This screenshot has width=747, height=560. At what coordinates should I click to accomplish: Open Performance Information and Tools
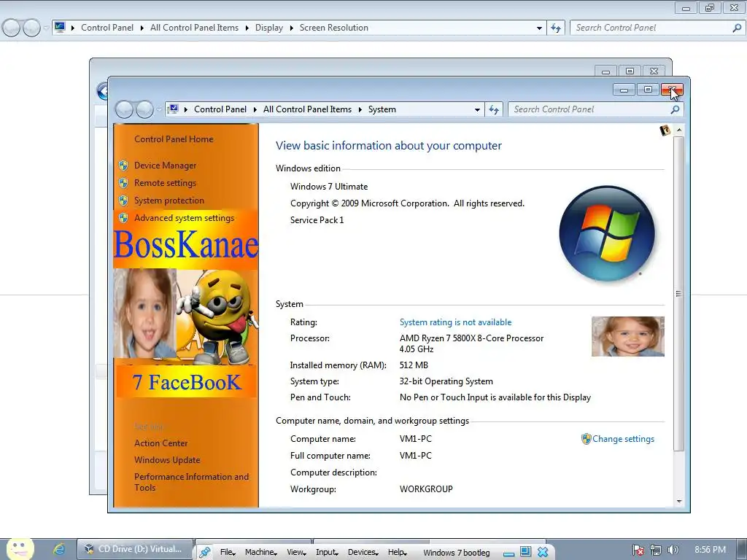(x=191, y=482)
